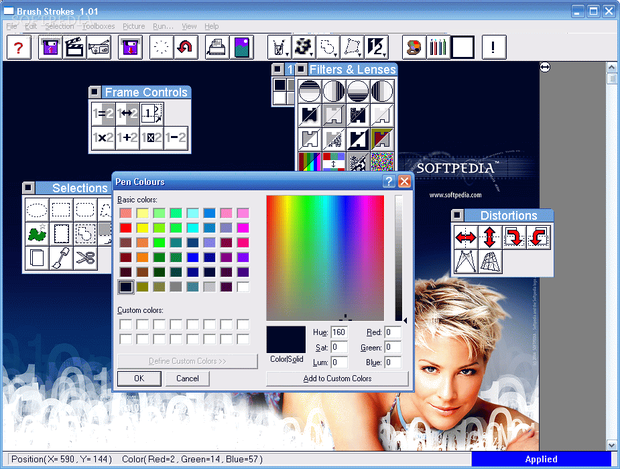Expand the lasso selection dropdown tool
This screenshot has width=620, height=469.
point(328,47)
